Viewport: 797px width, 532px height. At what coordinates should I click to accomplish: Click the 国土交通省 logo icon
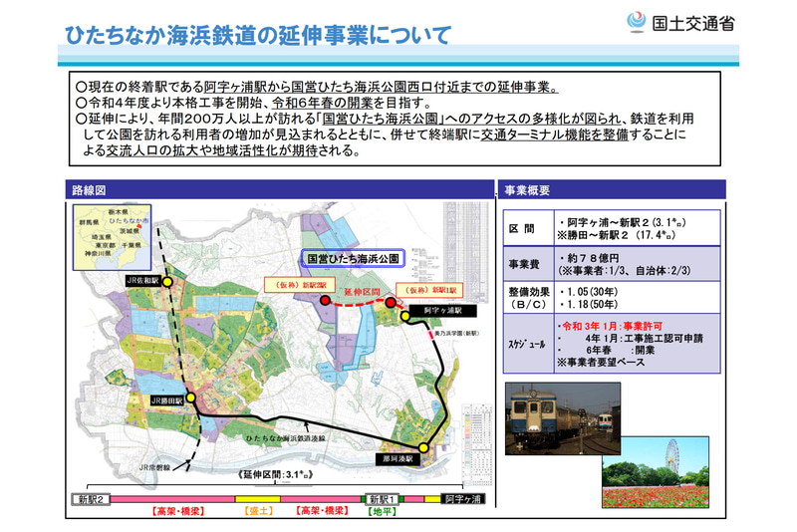(x=636, y=22)
